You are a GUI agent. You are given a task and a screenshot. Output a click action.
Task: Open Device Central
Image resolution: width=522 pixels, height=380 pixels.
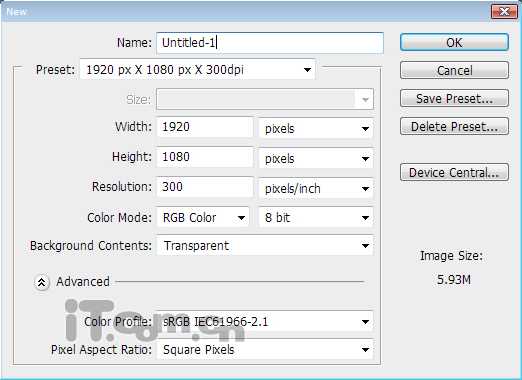tap(454, 172)
